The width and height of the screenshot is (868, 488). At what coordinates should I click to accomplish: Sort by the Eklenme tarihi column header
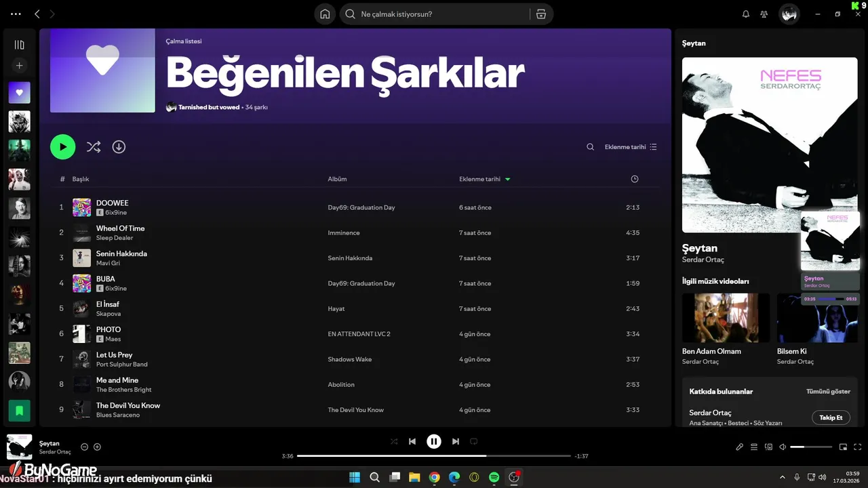pyautogui.click(x=485, y=179)
